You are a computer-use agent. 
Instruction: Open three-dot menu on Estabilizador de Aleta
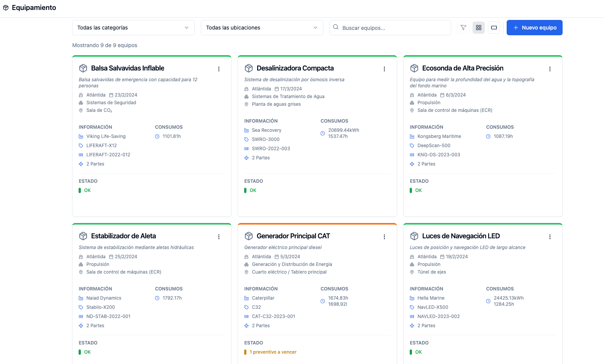[x=219, y=237]
